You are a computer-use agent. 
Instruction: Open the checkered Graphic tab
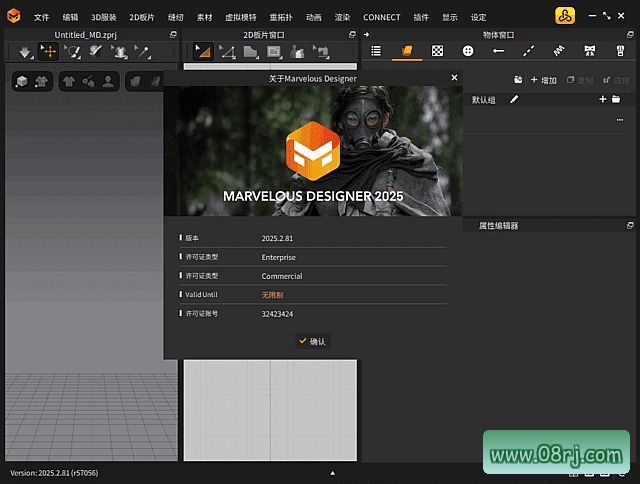(437, 51)
